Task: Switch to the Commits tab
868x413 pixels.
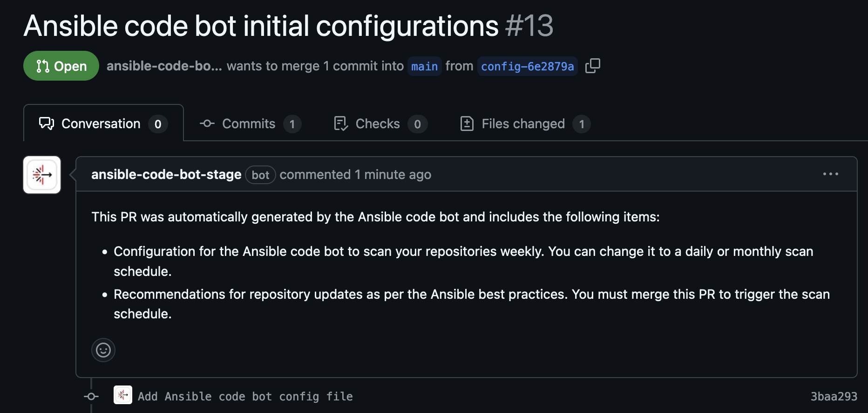Action: click(248, 124)
